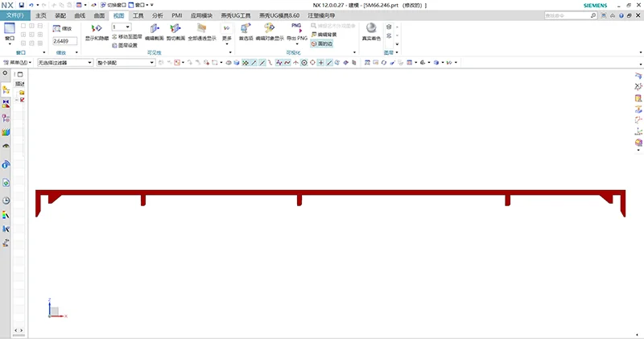Toggle the 面的边 (Face Edges) option
644x339 pixels.
click(324, 43)
